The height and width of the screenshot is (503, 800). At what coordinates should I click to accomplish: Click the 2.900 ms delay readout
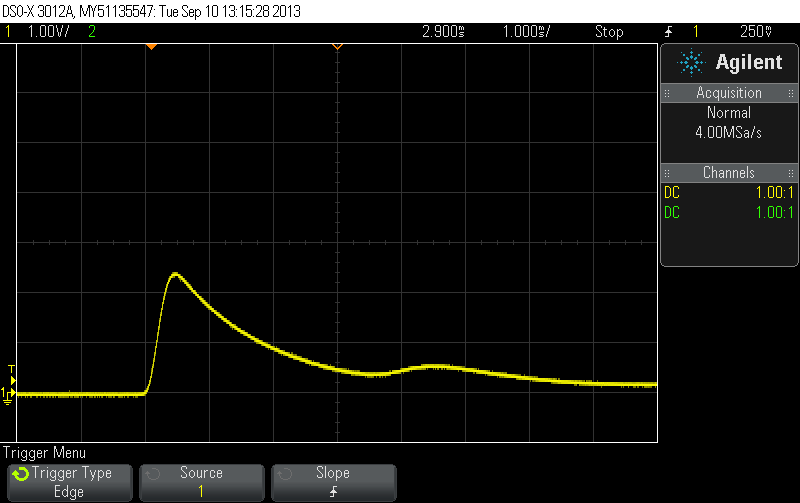click(x=443, y=32)
